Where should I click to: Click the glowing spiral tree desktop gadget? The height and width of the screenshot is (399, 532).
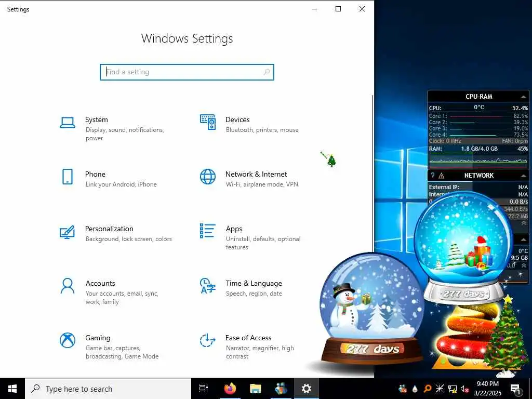coord(462,337)
